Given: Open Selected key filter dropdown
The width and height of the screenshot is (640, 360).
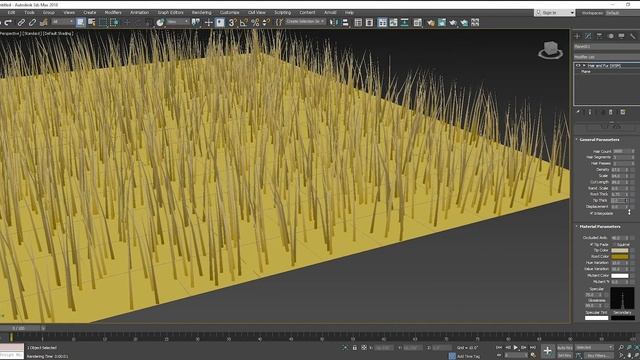Looking at the screenshot, I should pyautogui.click(x=594, y=347).
